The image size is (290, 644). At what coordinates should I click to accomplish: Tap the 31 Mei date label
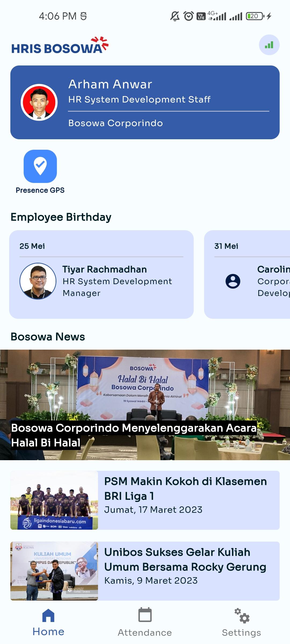pos(226,246)
